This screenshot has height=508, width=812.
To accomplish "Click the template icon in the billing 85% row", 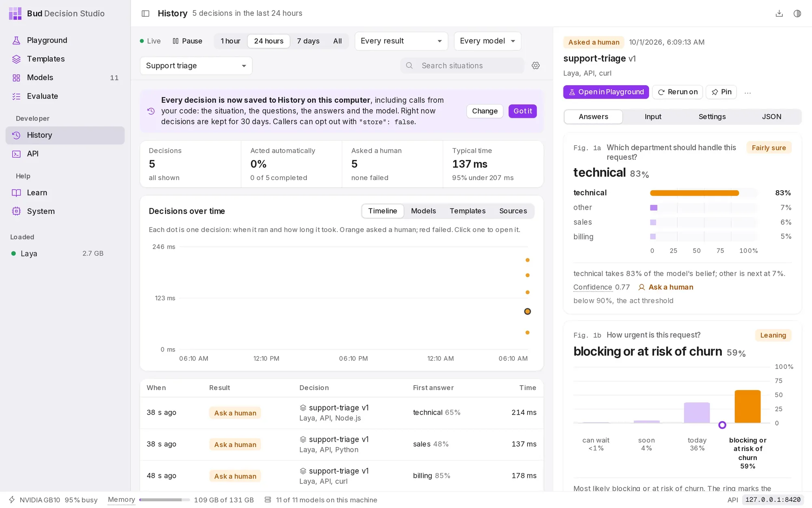I will (303, 471).
